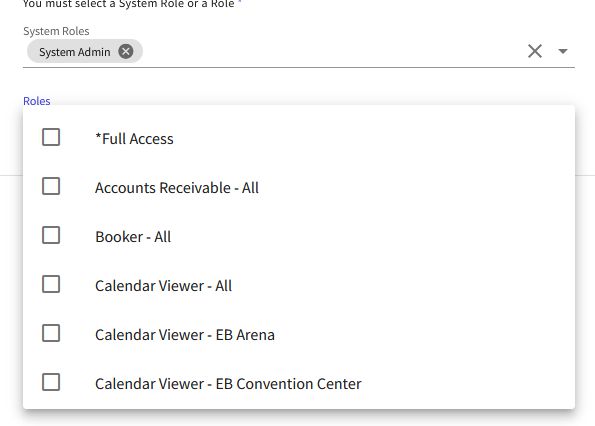The image size is (595, 426).
Task: Pick the Booker - All role text
Action: tap(133, 237)
